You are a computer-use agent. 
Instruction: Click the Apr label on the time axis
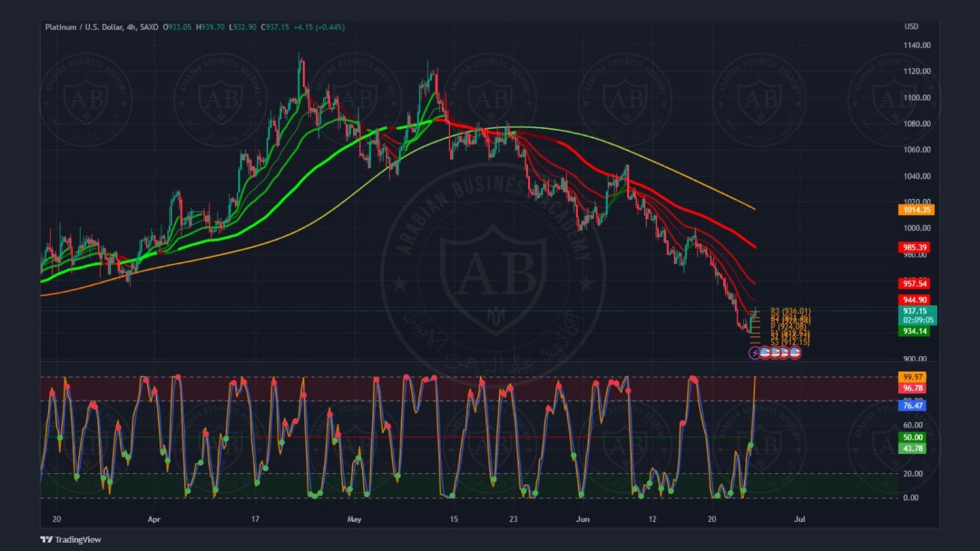pos(154,519)
